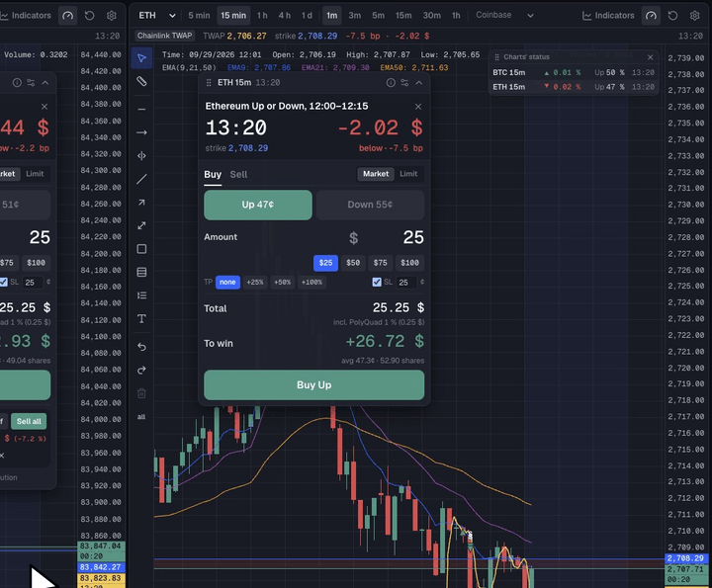Select the cursor pointer drawing tool

click(141, 58)
